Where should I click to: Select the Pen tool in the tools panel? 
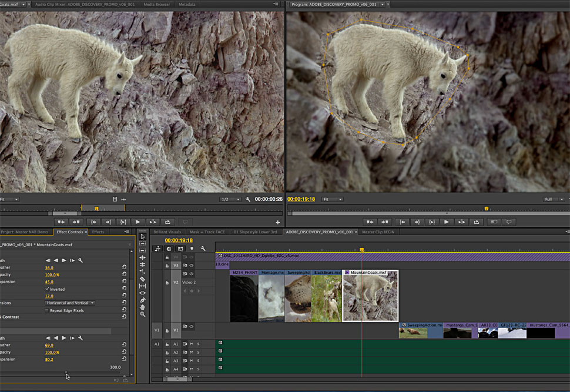(143, 300)
